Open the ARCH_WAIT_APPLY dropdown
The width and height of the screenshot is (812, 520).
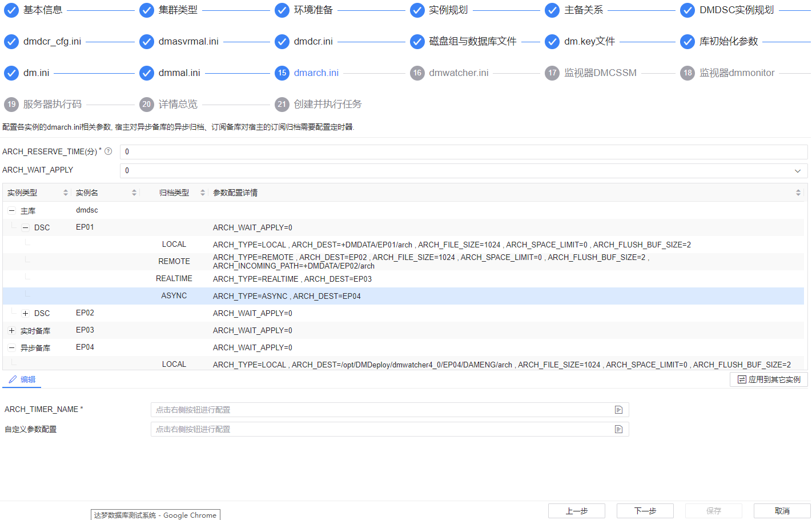464,170
